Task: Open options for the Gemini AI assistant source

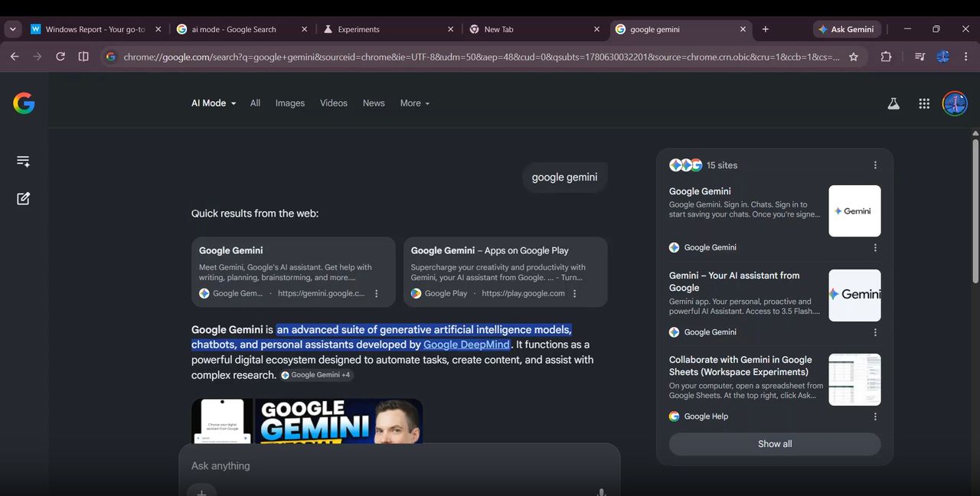Action: pyautogui.click(x=875, y=332)
